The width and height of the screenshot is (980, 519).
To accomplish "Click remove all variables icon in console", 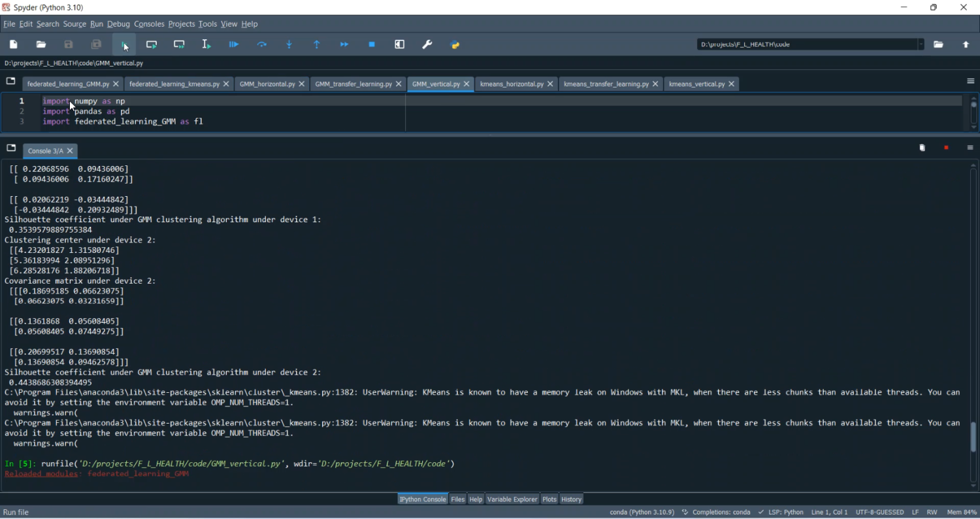I will 923,148.
